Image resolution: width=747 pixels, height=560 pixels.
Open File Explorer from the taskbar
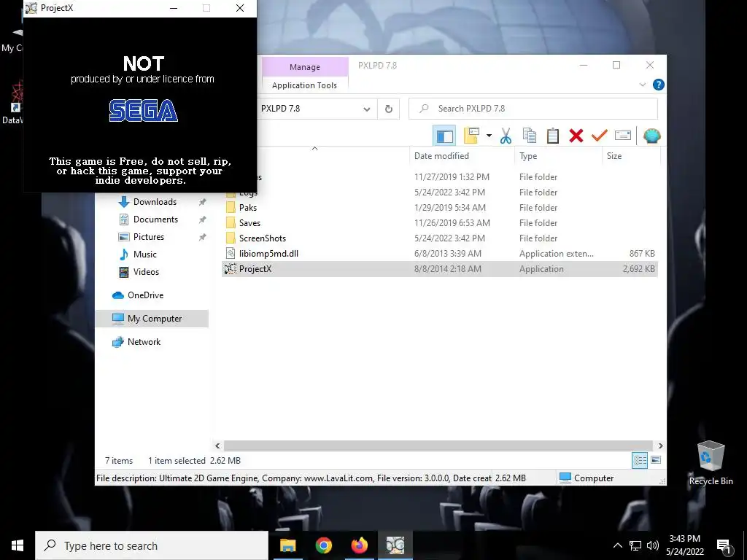[x=287, y=545]
